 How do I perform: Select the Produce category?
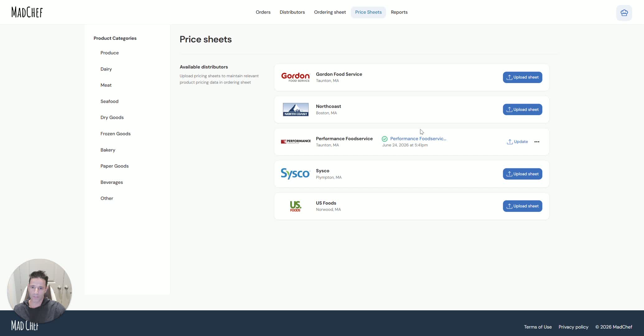click(110, 53)
